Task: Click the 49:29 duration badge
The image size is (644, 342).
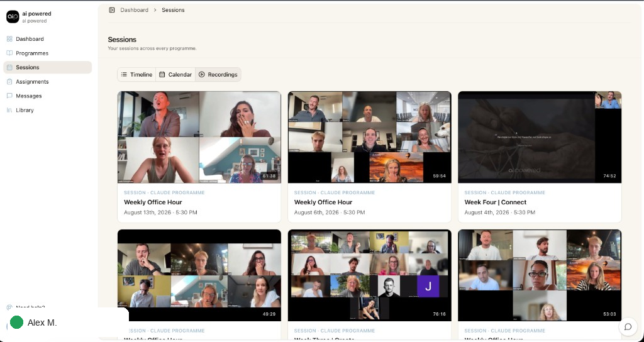Action: point(269,314)
